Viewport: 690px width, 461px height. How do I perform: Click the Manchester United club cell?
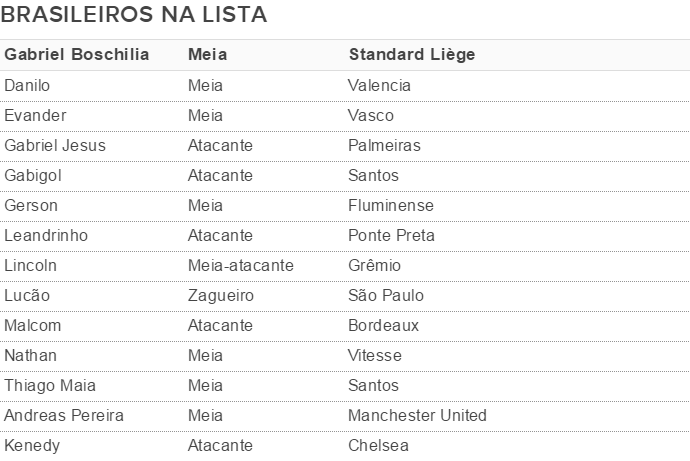(417, 415)
